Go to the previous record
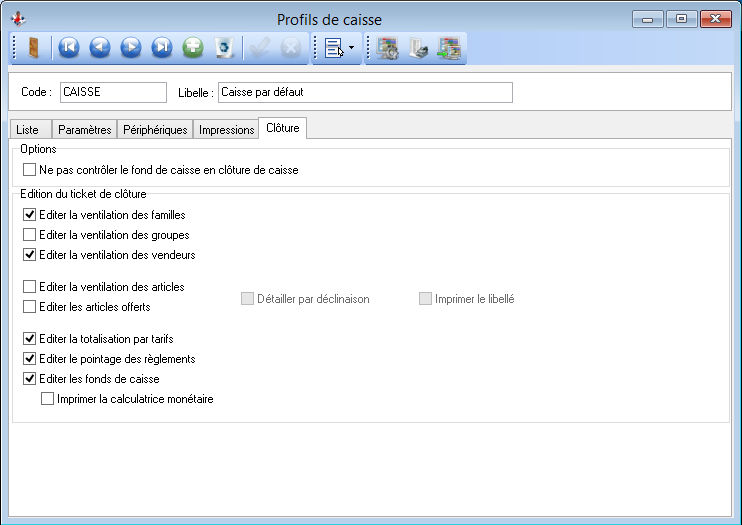Viewport: 742px width, 525px height. (99, 47)
